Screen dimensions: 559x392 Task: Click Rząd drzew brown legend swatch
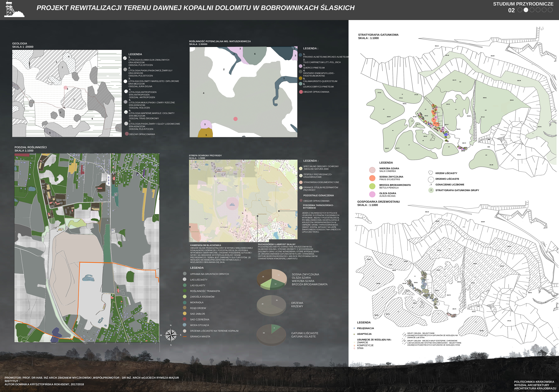pos(185,308)
